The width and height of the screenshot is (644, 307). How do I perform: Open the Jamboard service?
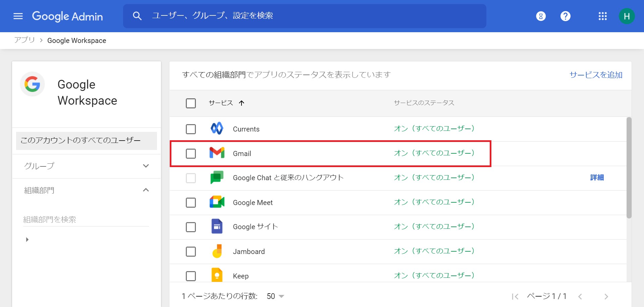249,252
